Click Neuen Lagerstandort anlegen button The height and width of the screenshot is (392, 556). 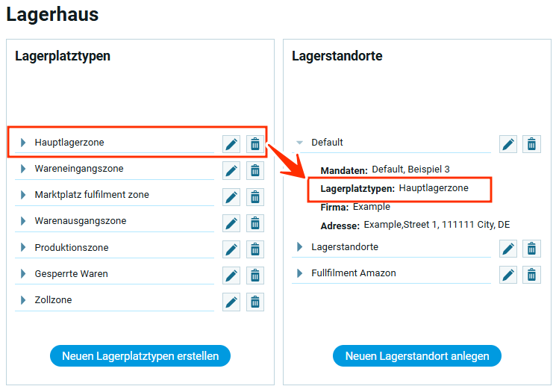coord(416,356)
